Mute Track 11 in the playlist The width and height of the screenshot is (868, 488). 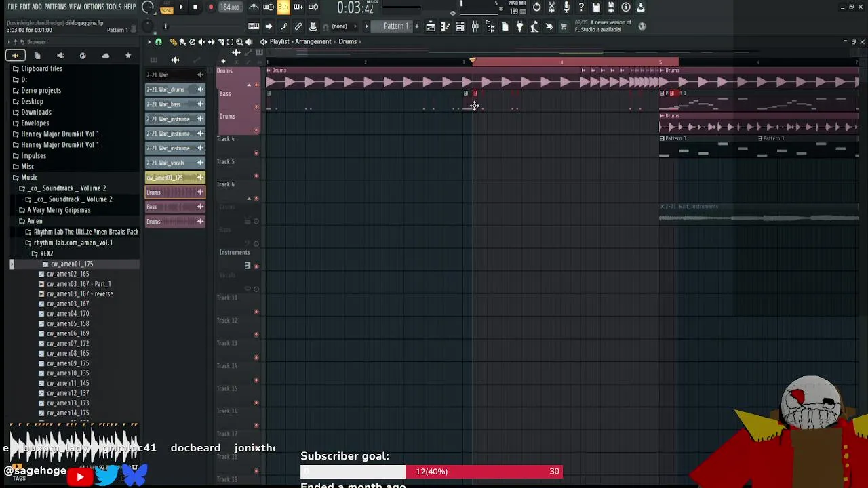(x=256, y=312)
